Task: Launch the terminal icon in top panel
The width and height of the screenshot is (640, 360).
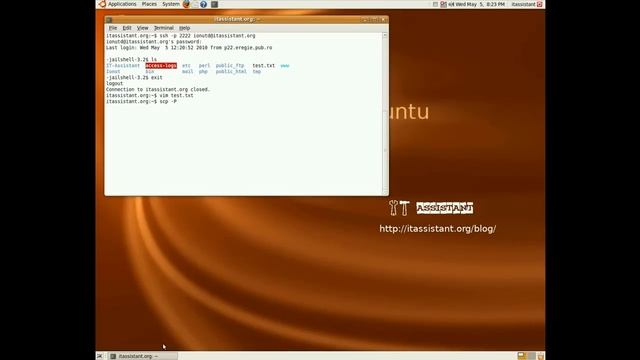Action: 214,4
